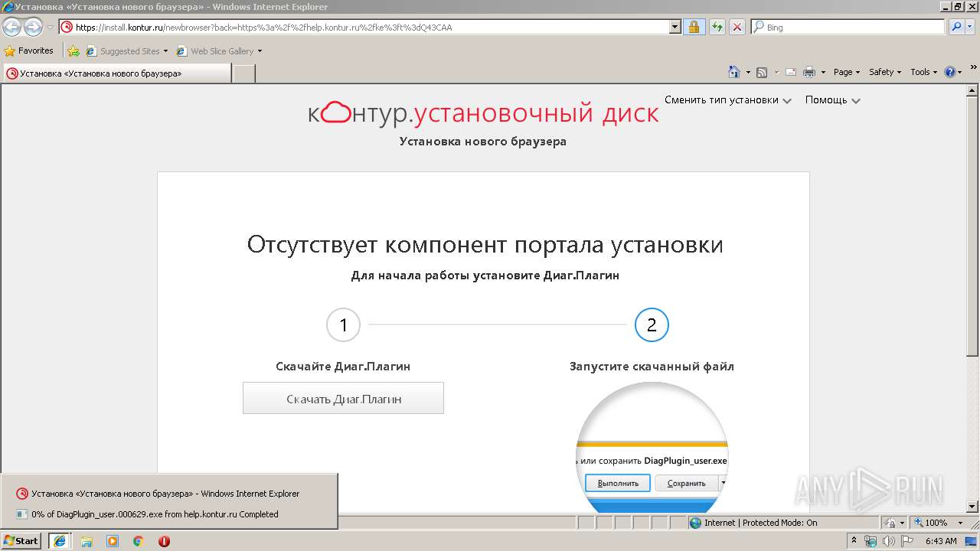The width and height of the screenshot is (980, 551).
Task: Open search provider dropdown arrow
Action: point(971,27)
